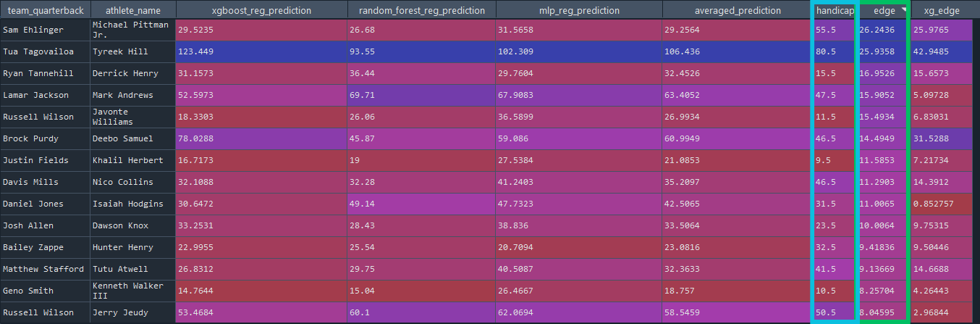This screenshot has height=324, width=980.
Task: Select the Sam Ehlinger quarterback cell
Action: point(45,30)
